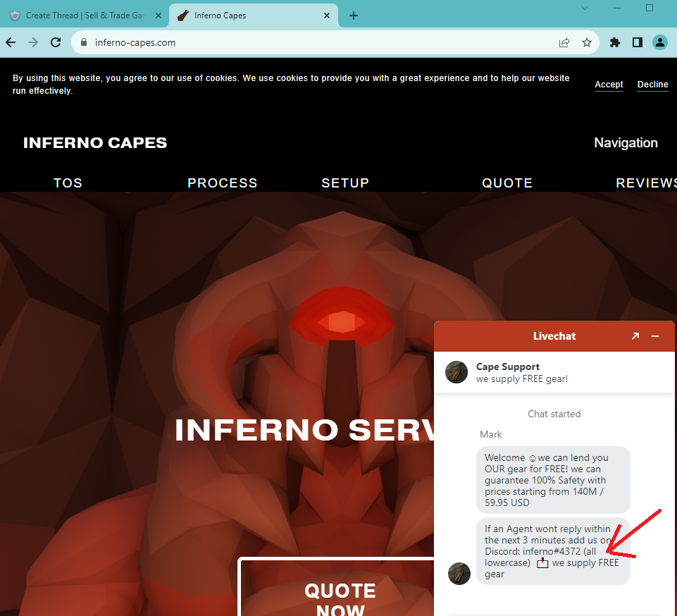Reload the inferno-capes.com page
The image size is (677, 616).
click(x=56, y=42)
